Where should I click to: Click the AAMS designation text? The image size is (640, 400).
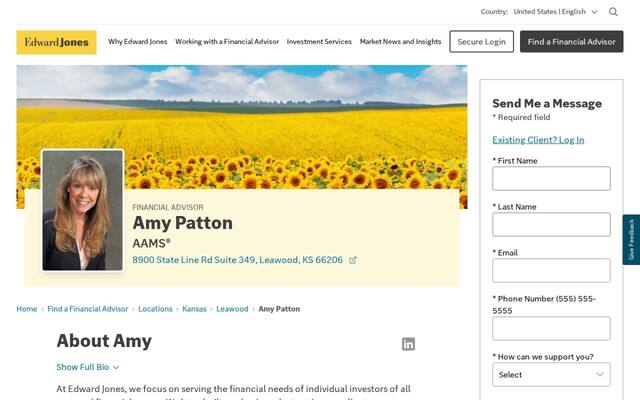[x=151, y=243]
